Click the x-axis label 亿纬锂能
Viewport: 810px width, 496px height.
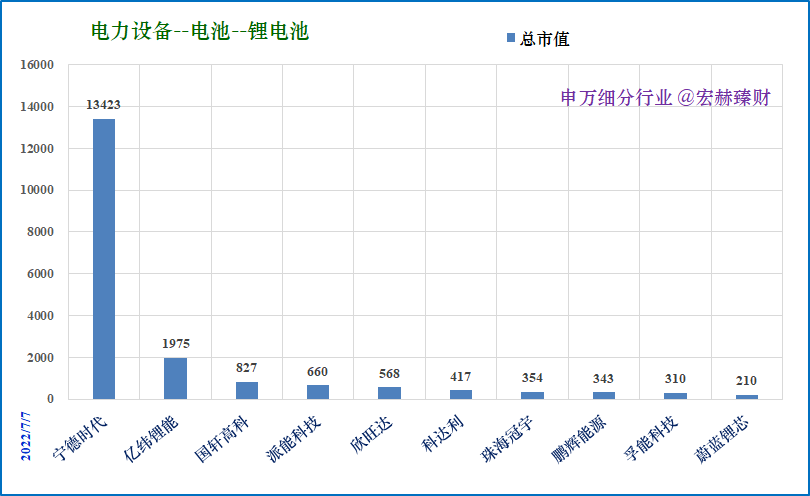tap(151, 438)
